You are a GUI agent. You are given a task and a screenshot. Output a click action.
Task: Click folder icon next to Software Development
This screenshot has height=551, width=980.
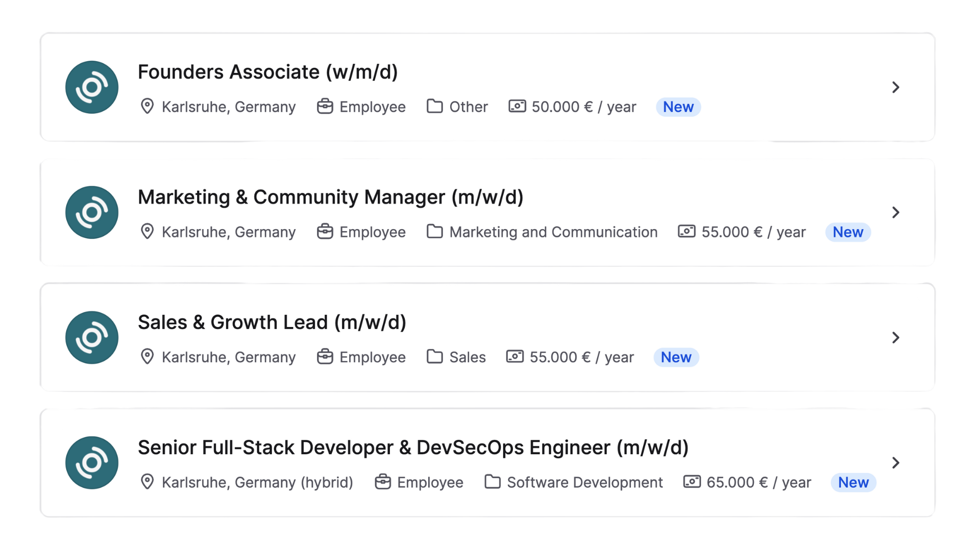coord(492,482)
